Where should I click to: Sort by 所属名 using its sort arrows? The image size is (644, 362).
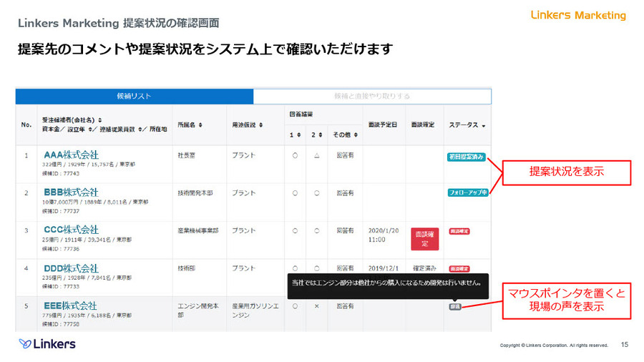coord(200,124)
